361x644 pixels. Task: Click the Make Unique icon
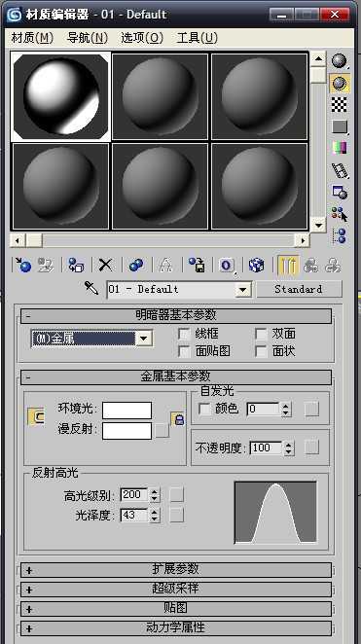click(165, 266)
